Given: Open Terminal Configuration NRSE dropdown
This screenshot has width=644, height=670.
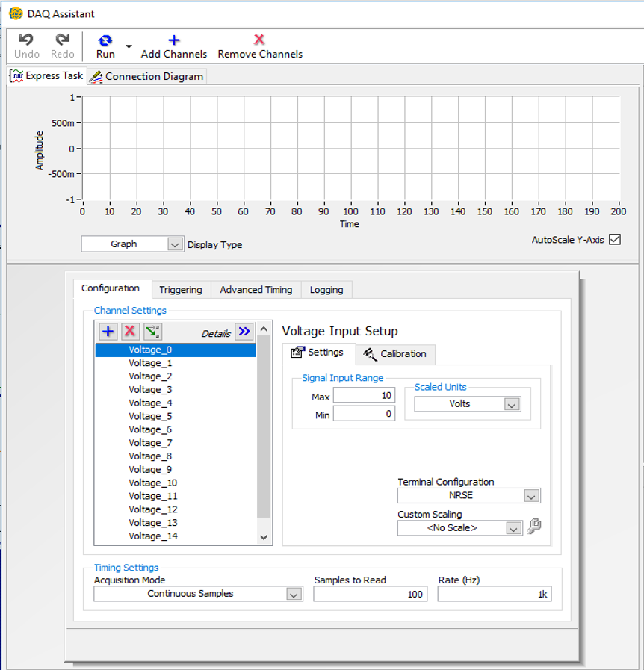Looking at the screenshot, I should pos(468,496).
